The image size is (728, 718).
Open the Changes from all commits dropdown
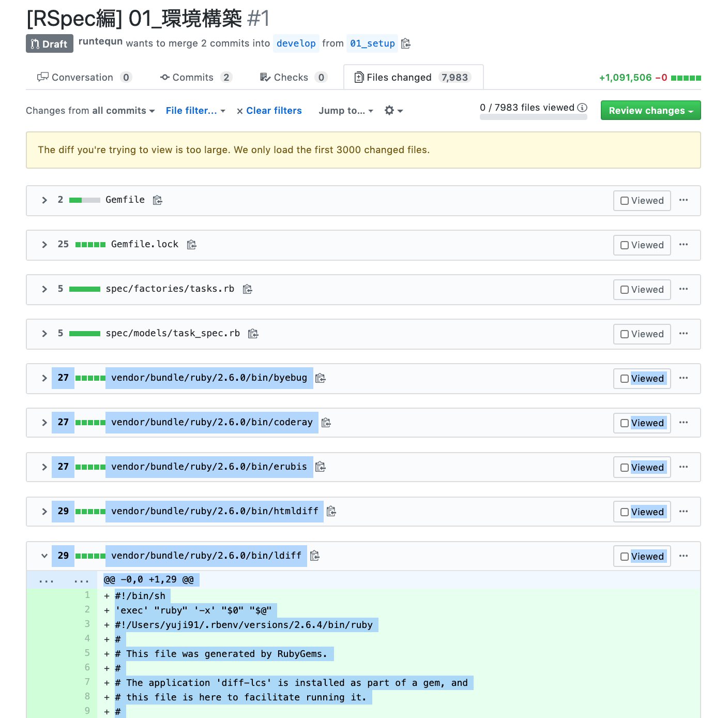pos(90,110)
